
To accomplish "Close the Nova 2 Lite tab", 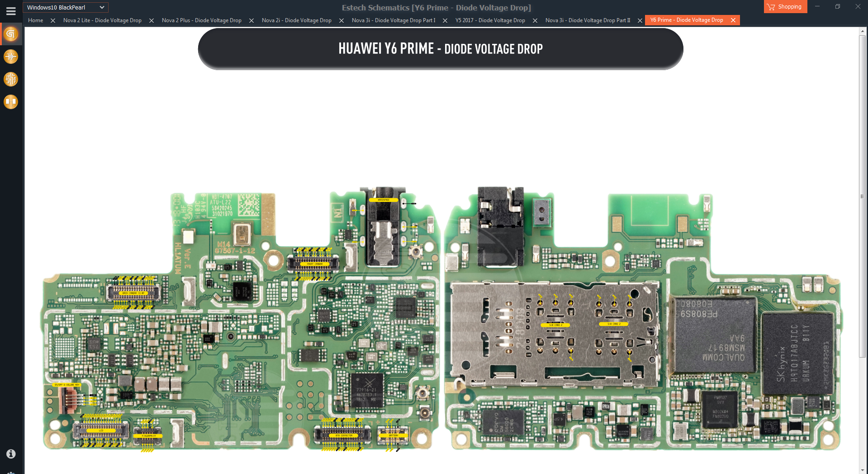I will click(x=152, y=20).
